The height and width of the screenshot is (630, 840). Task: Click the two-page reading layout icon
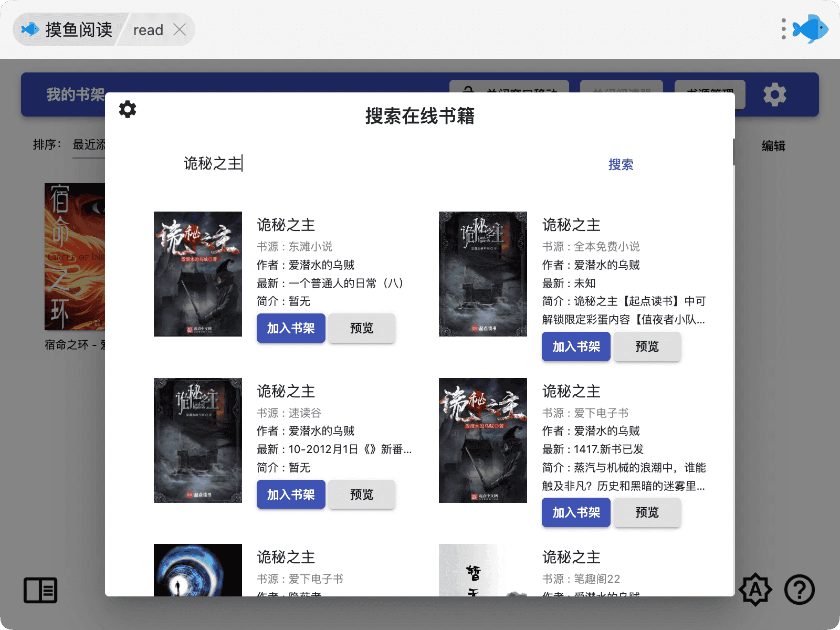pyautogui.click(x=41, y=590)
